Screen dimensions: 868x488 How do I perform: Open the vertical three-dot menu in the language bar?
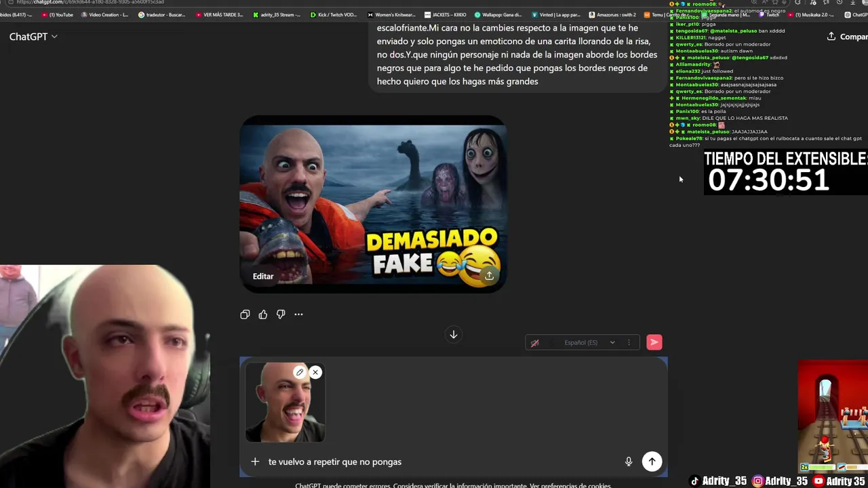629,343
